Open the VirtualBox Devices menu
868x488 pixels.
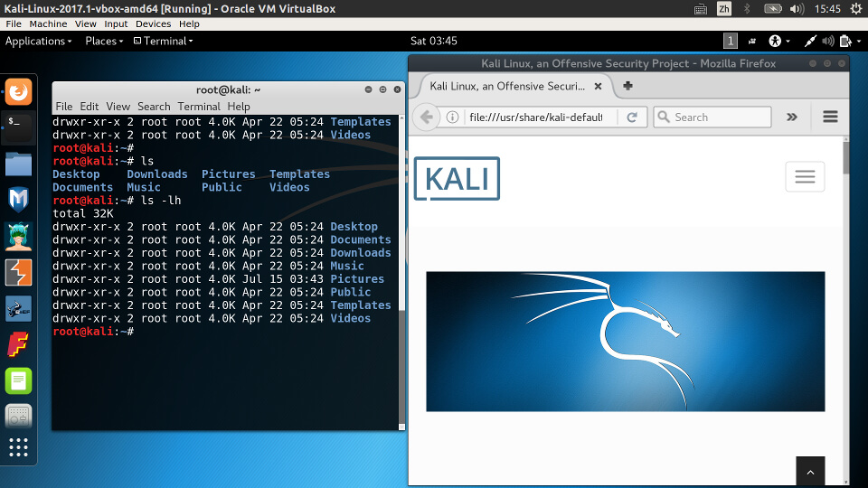pos(153,24)
